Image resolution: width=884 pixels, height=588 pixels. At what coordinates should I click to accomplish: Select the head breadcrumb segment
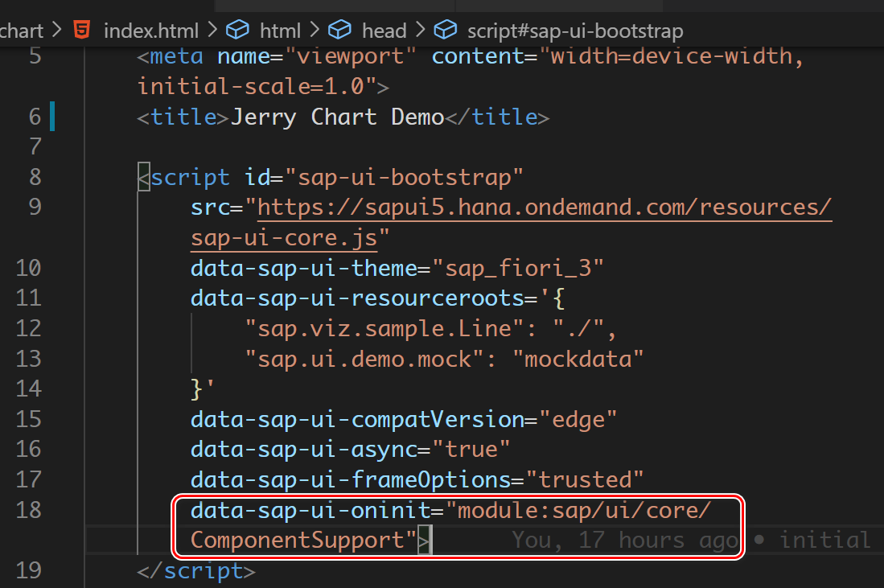(x=384, y=31)
